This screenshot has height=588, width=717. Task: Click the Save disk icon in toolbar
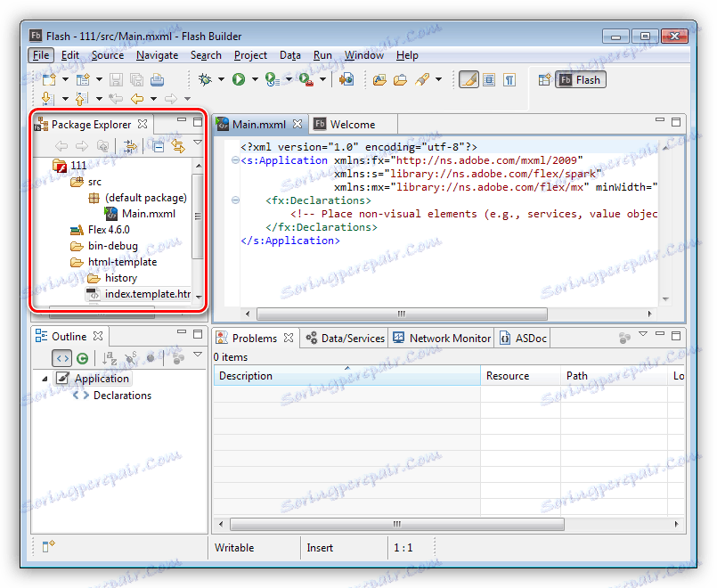click(116, 79)
